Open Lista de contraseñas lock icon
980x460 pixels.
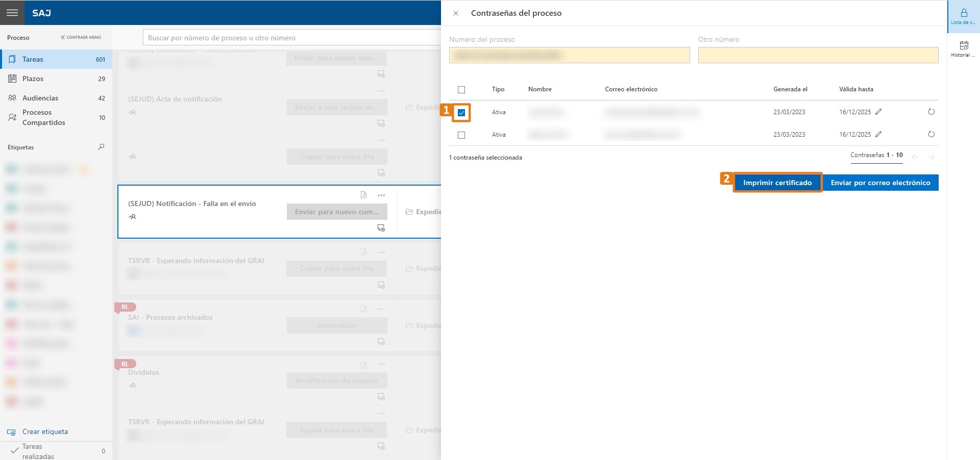964,16
